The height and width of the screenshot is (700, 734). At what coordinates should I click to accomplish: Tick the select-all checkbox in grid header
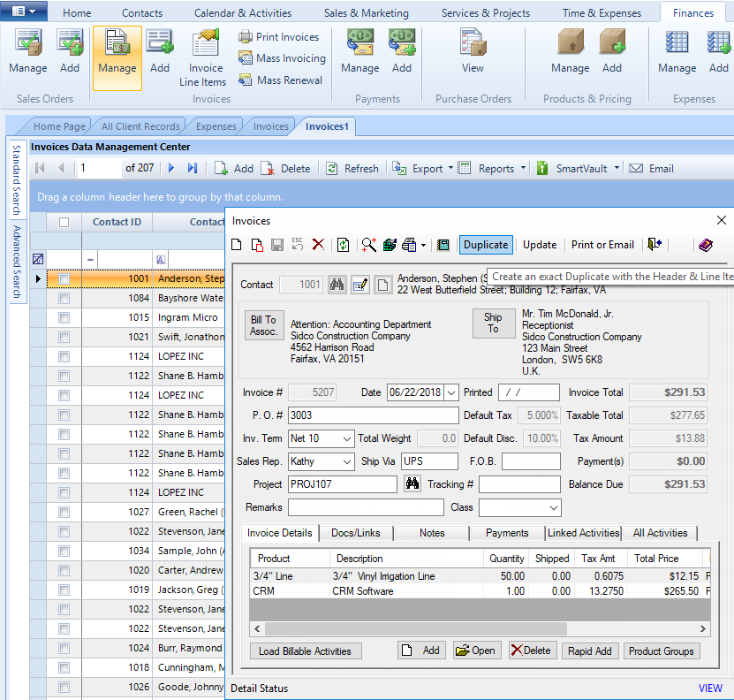point(64,222)
